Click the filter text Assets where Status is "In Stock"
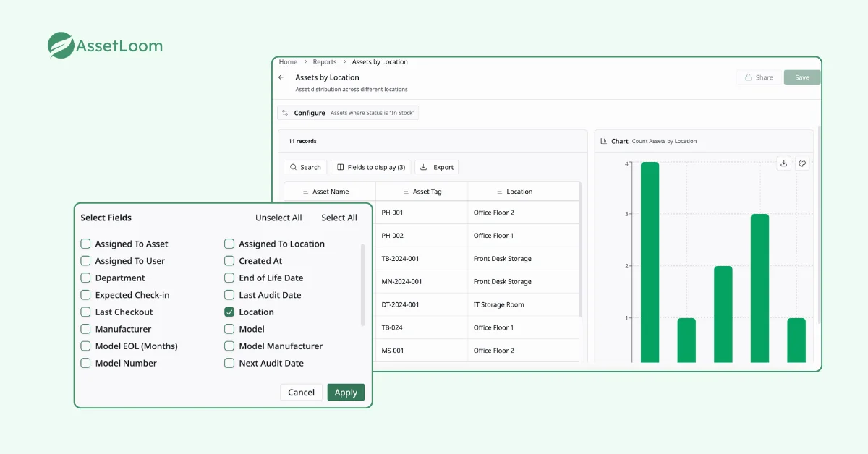868x454 pixels. (x=373, y=113)
